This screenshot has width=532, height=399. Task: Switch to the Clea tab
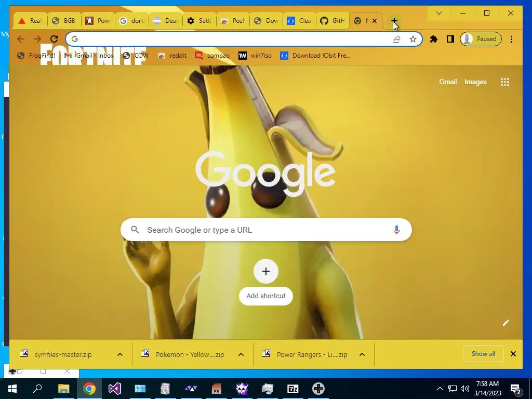click(300, 21)
